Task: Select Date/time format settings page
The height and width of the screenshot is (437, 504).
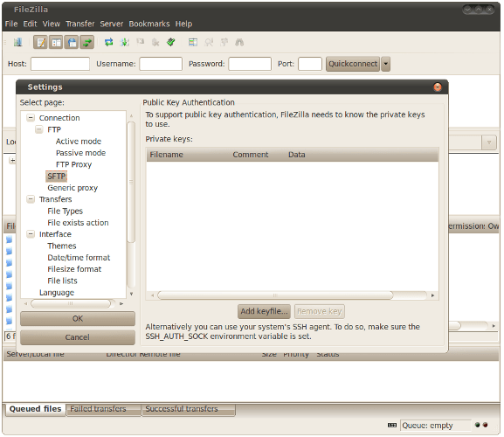Action: pos(79,257)
